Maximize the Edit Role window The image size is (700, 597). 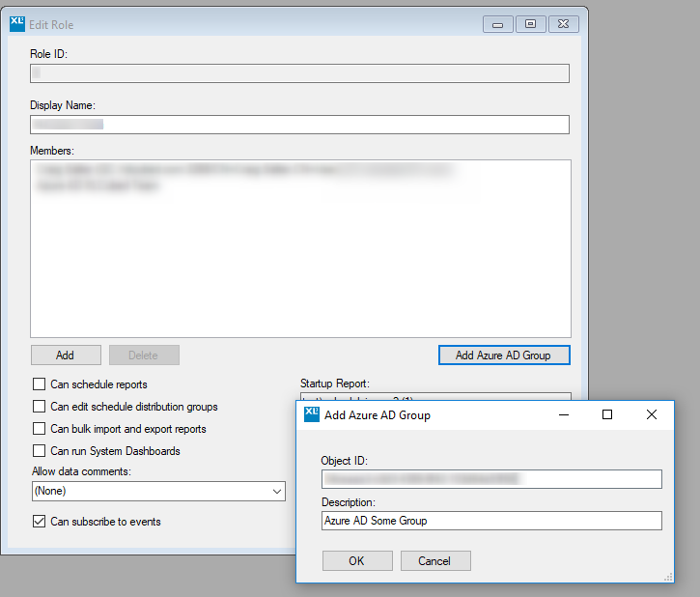530,24
